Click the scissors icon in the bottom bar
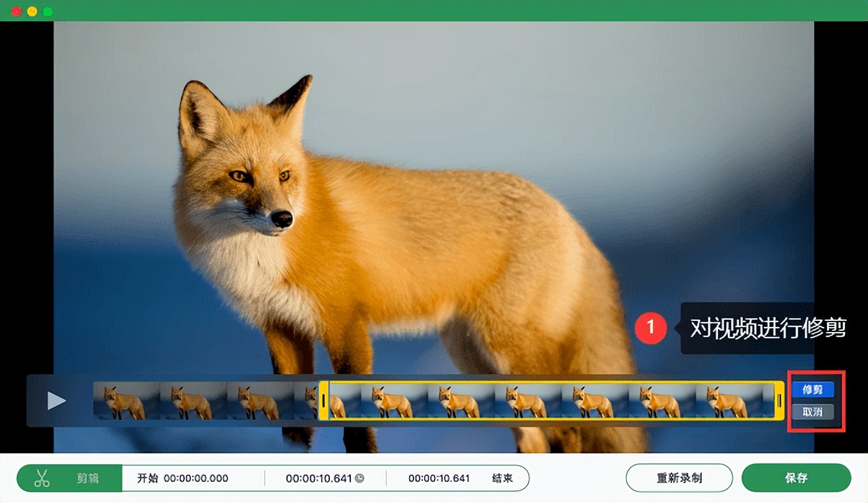This screenshot has height=503, width=868. coord(42,478)
